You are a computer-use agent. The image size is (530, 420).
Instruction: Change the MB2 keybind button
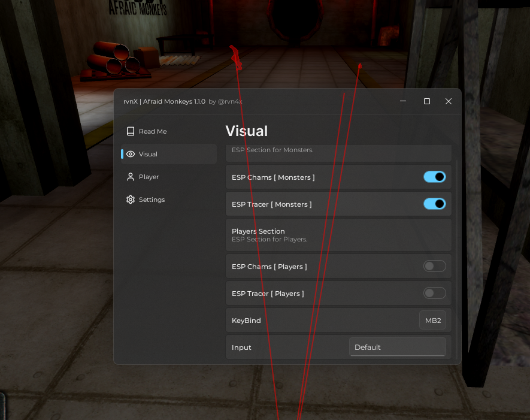tap(433, 320)
